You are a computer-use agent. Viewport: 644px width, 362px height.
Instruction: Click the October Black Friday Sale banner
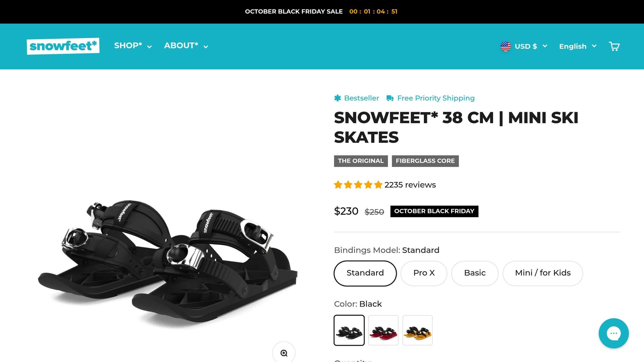point(294,12)
